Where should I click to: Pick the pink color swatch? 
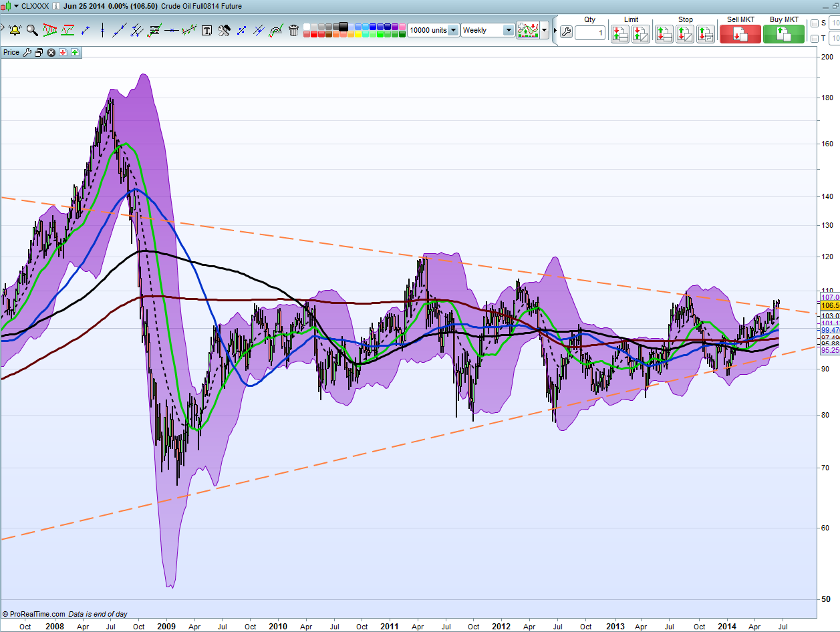tap(401, 27)
